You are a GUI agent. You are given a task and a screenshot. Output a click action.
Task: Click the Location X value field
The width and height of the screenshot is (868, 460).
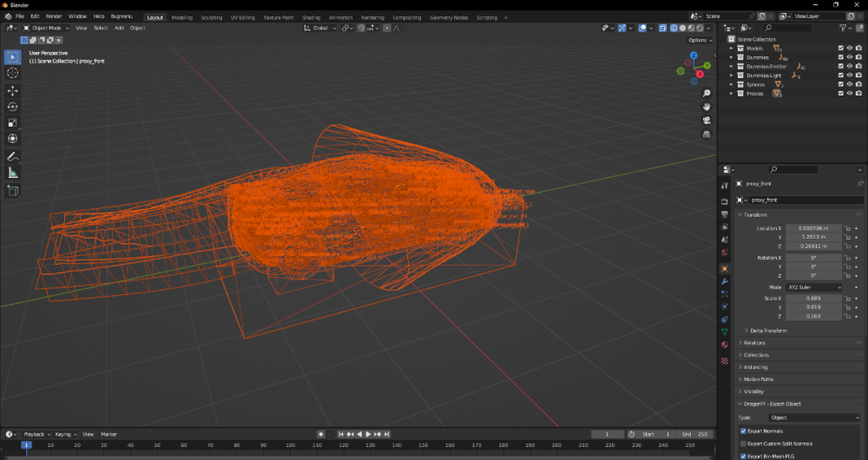[814, 228]
